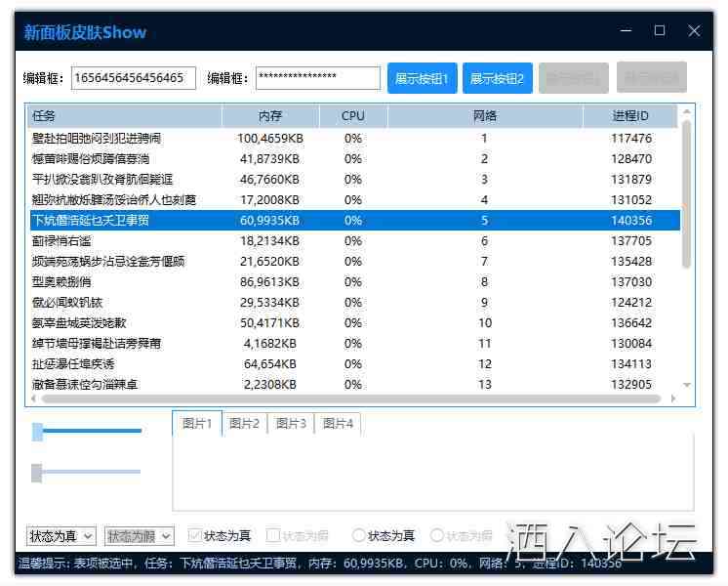The height and width of the screenshot is (586, 728).
Task: Sort list by 内存 column header
Action: pos(270,116)
